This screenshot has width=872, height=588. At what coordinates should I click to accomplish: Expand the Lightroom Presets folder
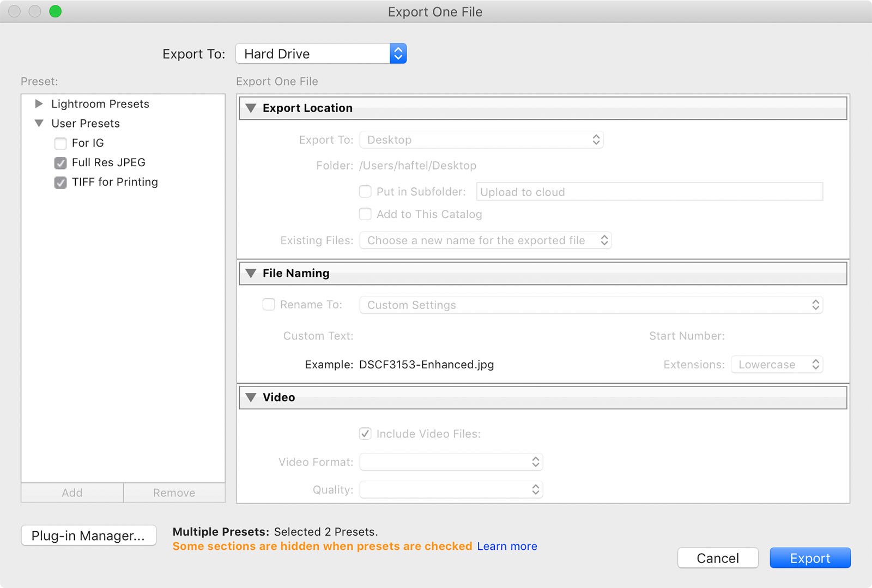tap(39, 104)
